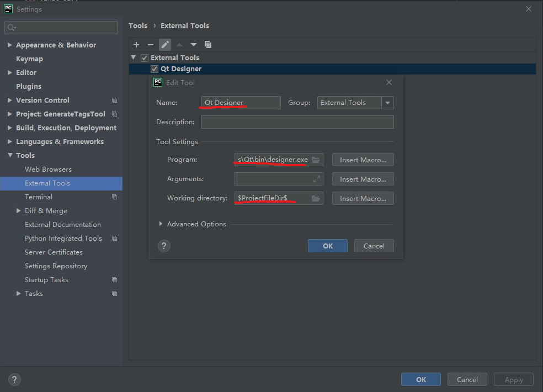Screen dimensions: 543x392
Task: Click project-level icon next to Startup Tasks
Action: [114, 280]
